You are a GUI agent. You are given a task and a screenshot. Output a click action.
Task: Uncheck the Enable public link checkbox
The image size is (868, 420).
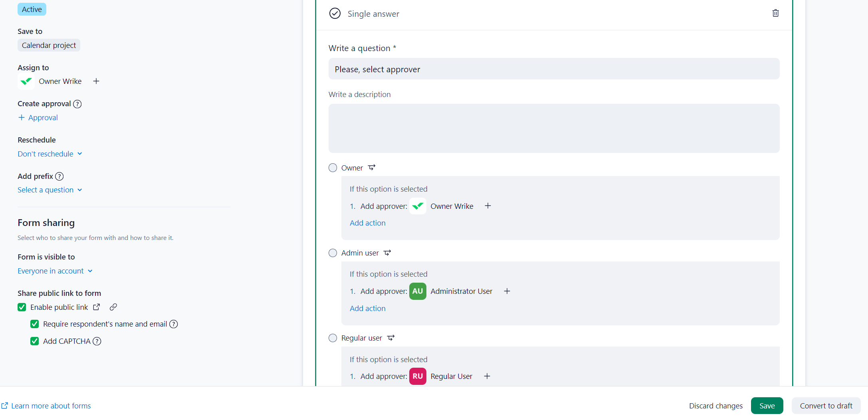(22, 307)
